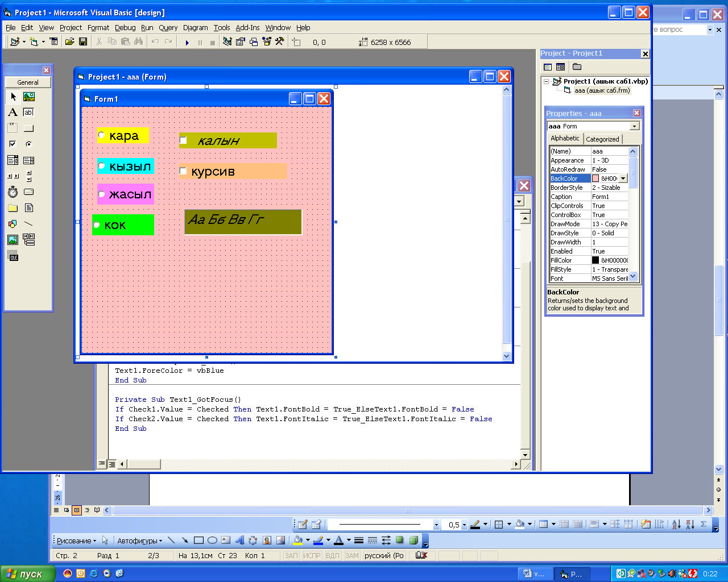
Task: Click the BackColor pink color swatch
Action: (595, 178)
